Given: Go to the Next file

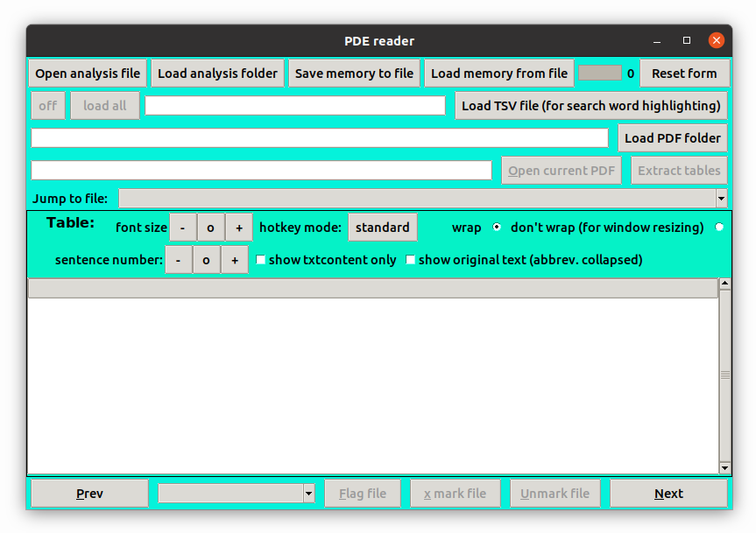Looking at the screenshot, I should point(668,494).
